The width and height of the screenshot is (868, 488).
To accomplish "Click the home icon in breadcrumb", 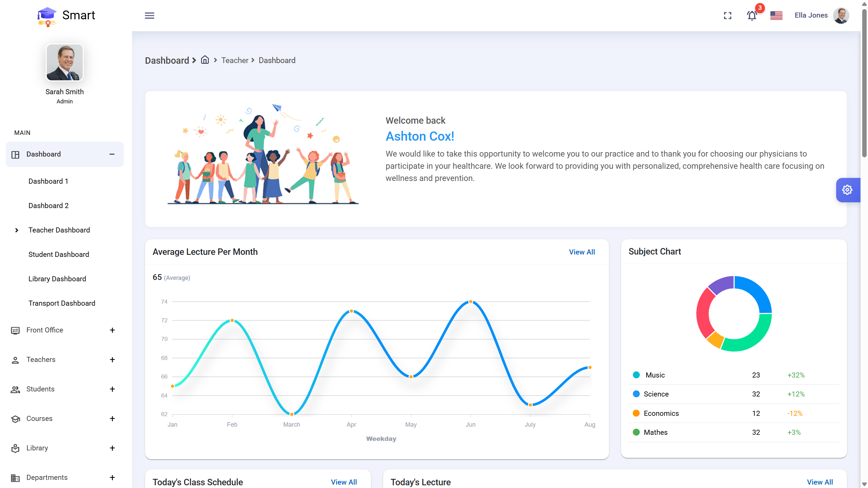I will [x=205, y=60].
